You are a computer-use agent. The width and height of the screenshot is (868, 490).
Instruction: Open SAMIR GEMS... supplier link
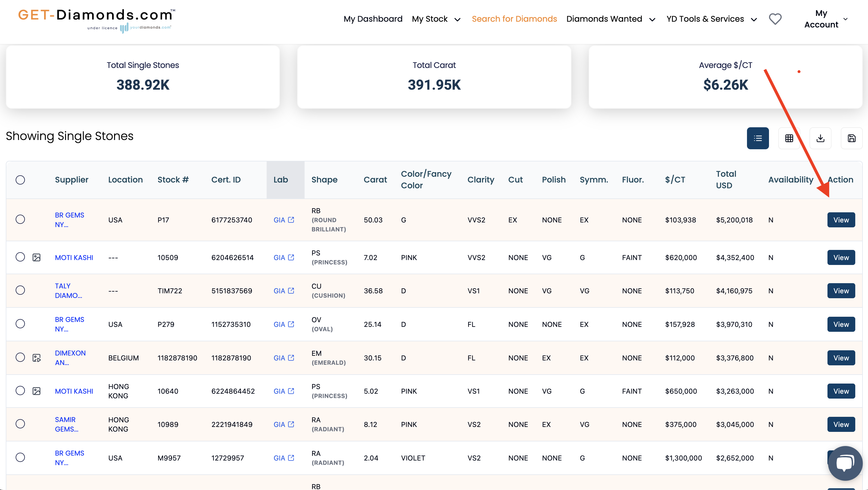(x=67, y=424)
